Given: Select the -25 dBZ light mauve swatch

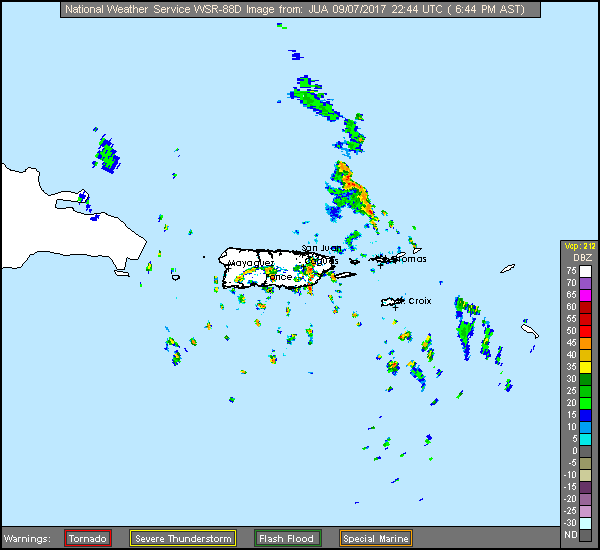Looking at the screenshot, I should coord(585,511).
